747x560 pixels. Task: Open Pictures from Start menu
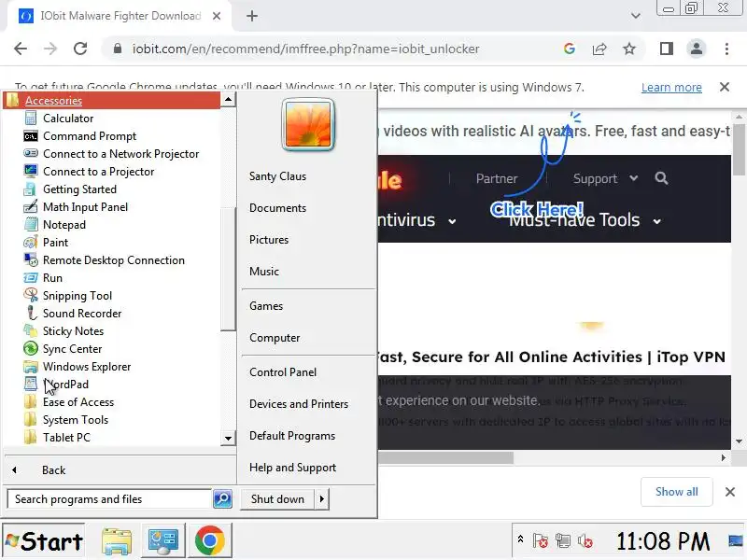(x=269, y=240)
